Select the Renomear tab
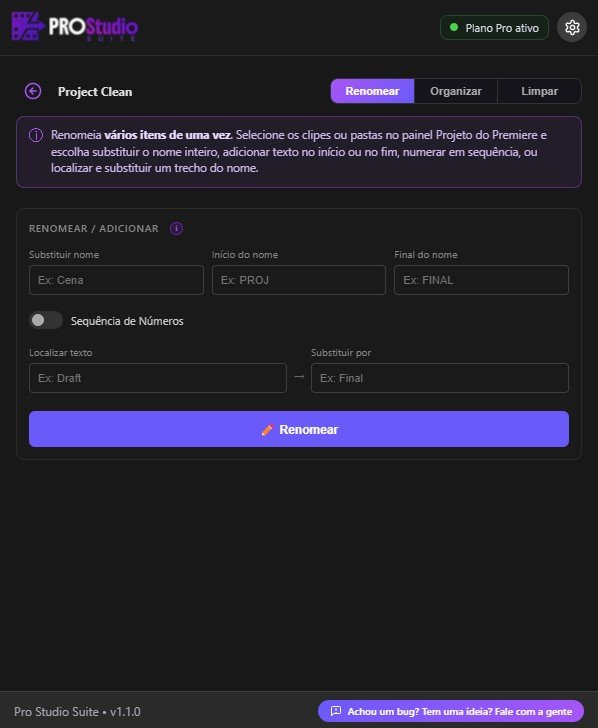Viewport: 598px width, 728px height. pyautogui.click(x=372, y=91)
